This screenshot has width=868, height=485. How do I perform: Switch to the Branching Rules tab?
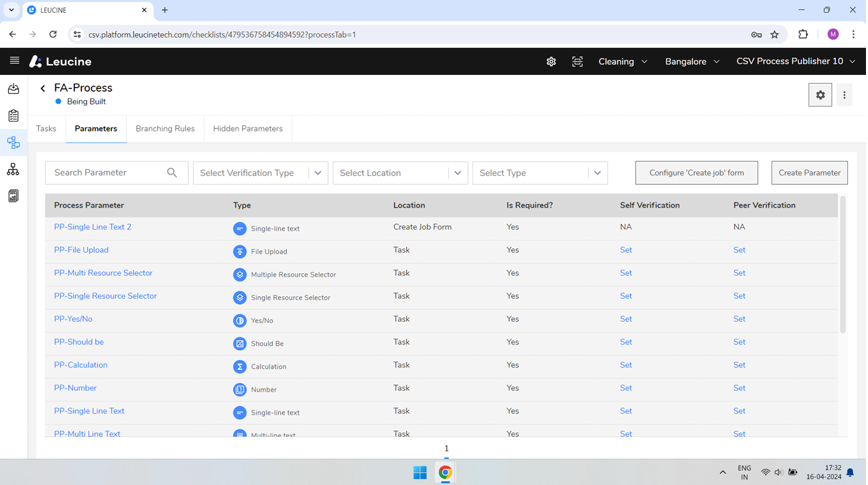tap(165, 129)
